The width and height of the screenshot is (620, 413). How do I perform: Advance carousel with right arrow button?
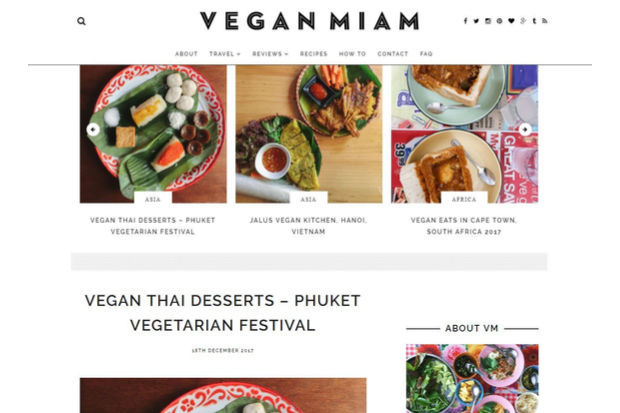point(525,129)
